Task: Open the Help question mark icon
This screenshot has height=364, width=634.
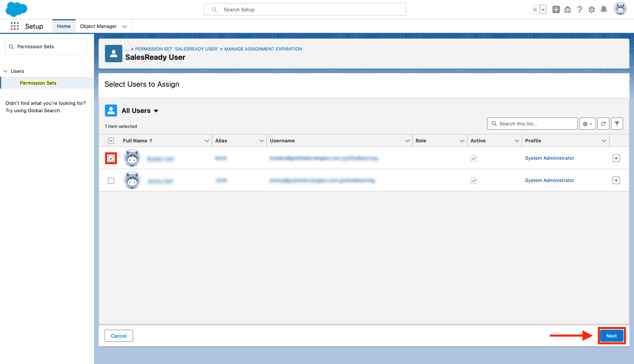Action: (x=579, y=9)
